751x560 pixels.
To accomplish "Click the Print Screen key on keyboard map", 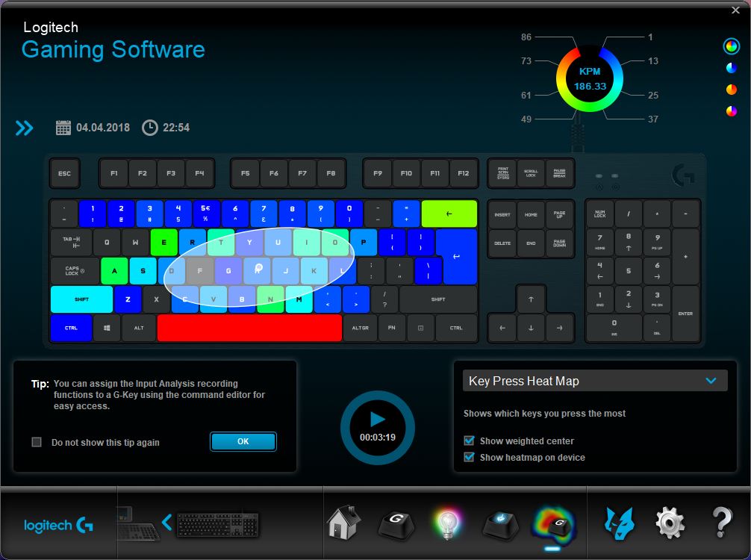I will point(502,173).
